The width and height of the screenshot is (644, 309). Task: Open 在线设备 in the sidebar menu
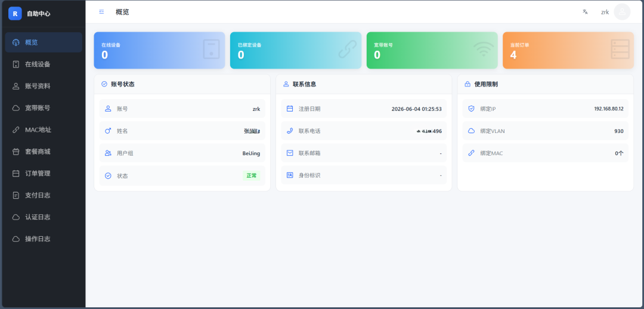[44, 64]
